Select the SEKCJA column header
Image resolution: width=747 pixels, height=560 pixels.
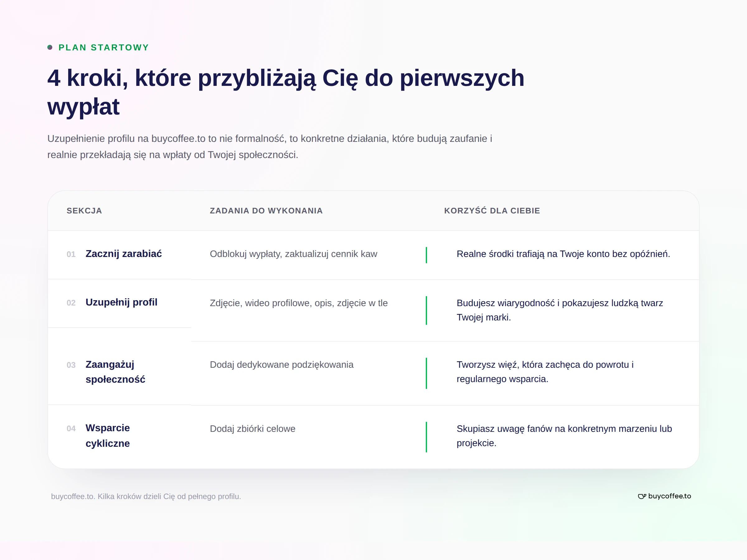(x=84, y=211)
